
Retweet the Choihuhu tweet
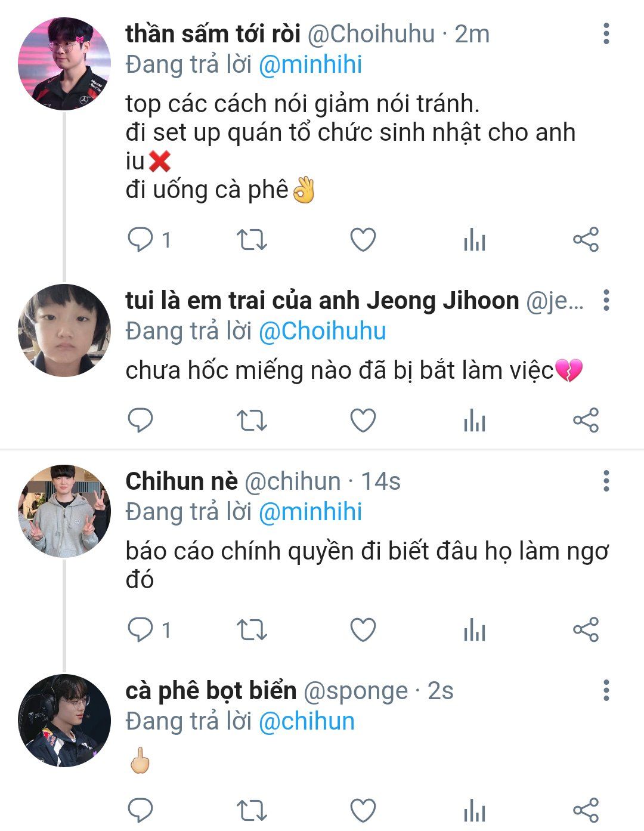tap(252, 240)
